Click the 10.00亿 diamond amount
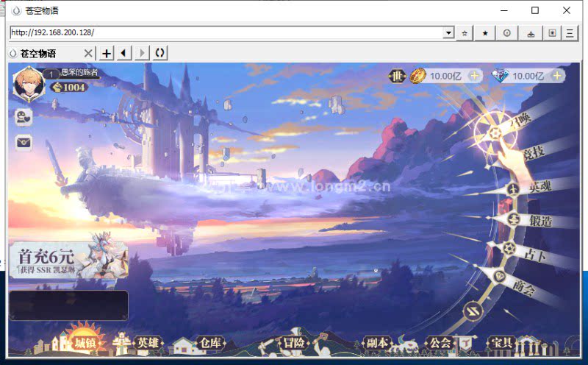Image resolution: width=588 pixels, height=365 pixels. (528, 77)
